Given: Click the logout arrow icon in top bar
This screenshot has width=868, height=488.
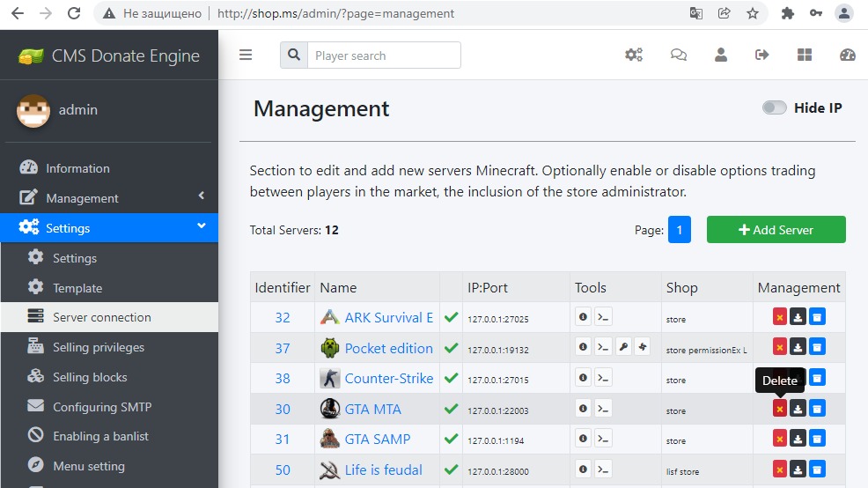Looking at the screenshot, I should 762,55.
